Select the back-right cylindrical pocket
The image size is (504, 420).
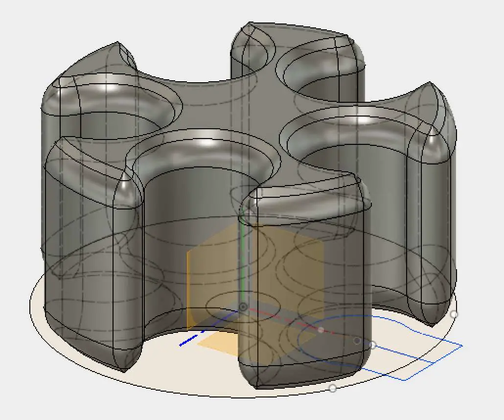pos(323,73)
